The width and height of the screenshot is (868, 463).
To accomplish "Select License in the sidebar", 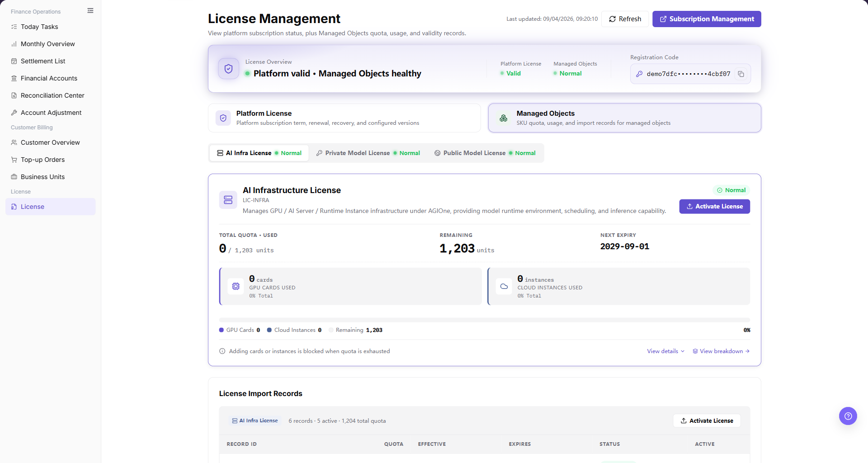I will (51, 207).
